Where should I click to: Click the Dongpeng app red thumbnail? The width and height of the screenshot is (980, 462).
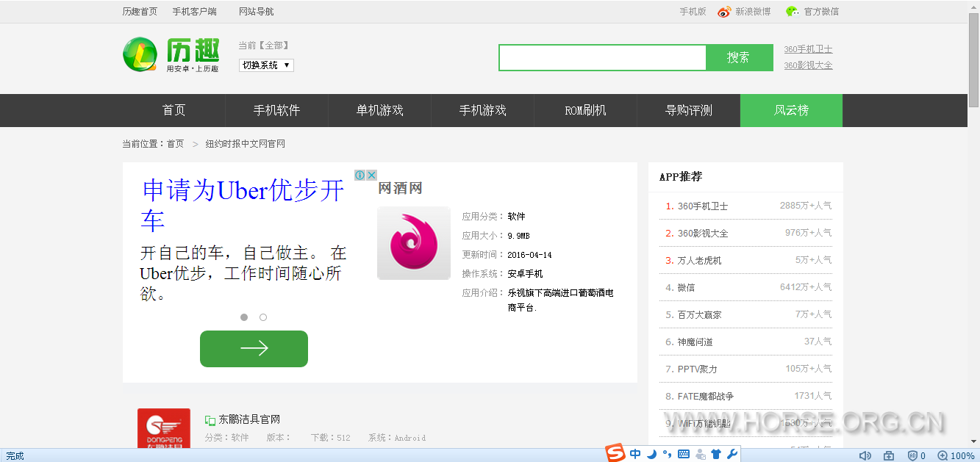164,429
